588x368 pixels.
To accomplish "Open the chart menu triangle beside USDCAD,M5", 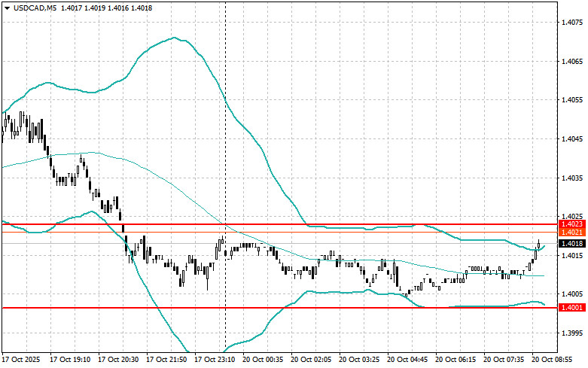I will (x=7, y=8).
